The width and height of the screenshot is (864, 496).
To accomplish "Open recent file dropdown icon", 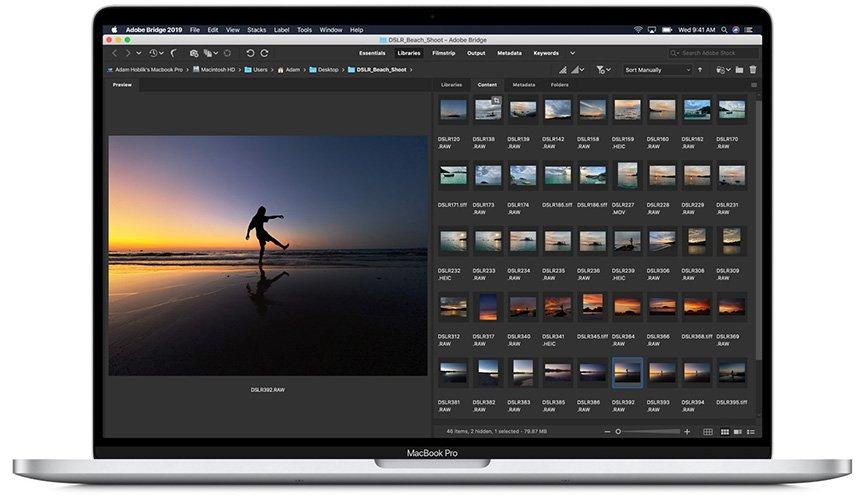I will click(723, 70).
